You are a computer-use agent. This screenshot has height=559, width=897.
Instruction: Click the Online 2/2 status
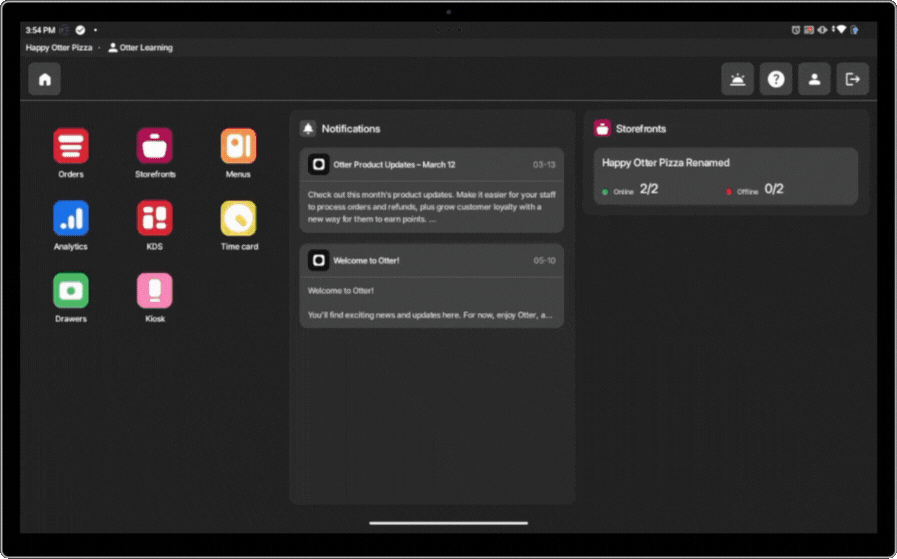tap(630, 189)
